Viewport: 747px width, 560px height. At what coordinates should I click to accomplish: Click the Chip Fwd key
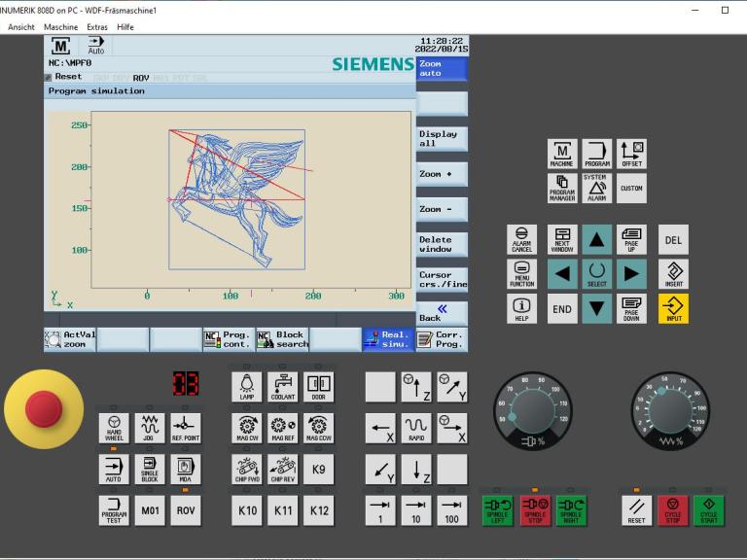247,469
